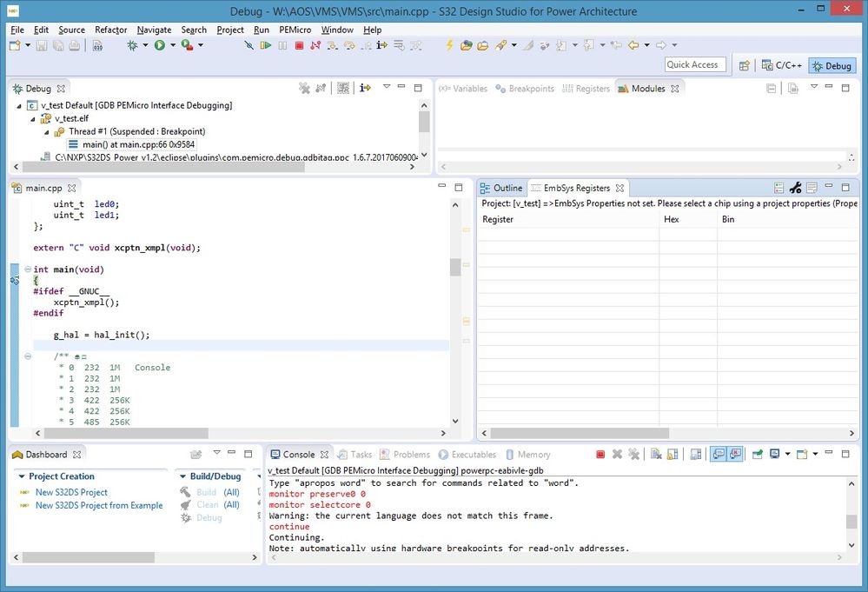Click the New file wizard toolbar icon
This screenshot has width=868, height=592.
[x=15, y=45]
